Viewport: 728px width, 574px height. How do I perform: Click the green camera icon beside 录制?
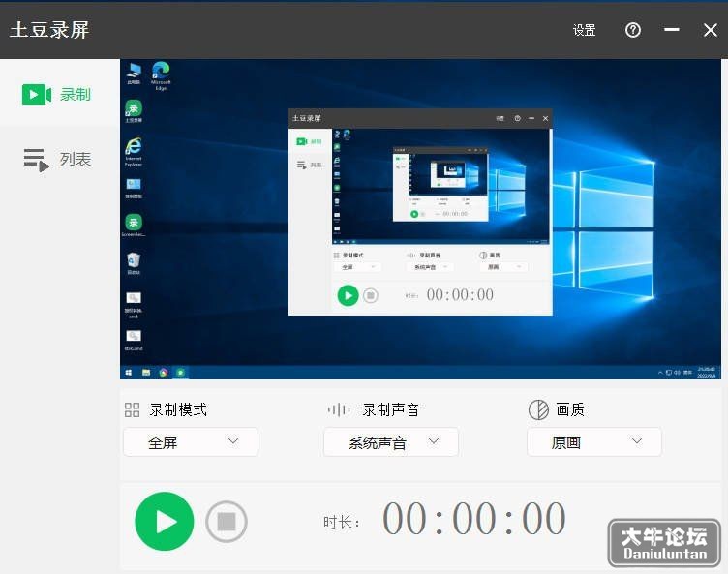click(37, 94)
